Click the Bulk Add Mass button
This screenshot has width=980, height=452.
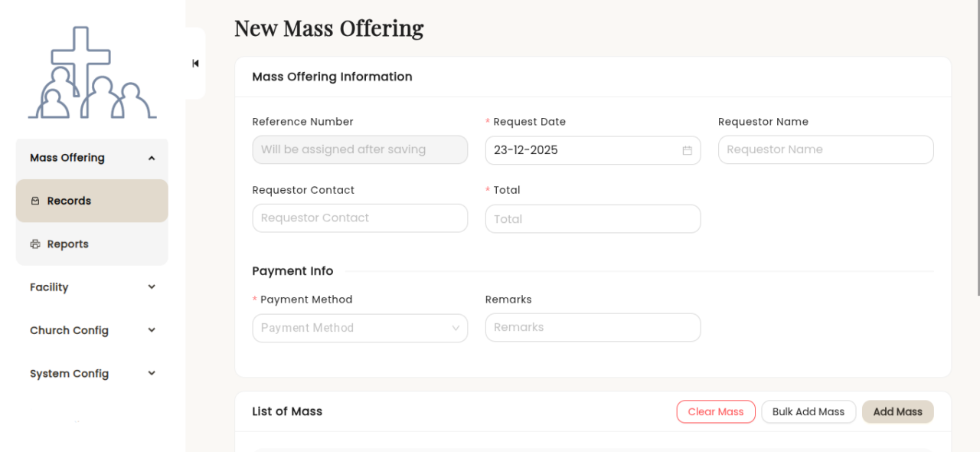pyautogui.click(x=808, y=412)
